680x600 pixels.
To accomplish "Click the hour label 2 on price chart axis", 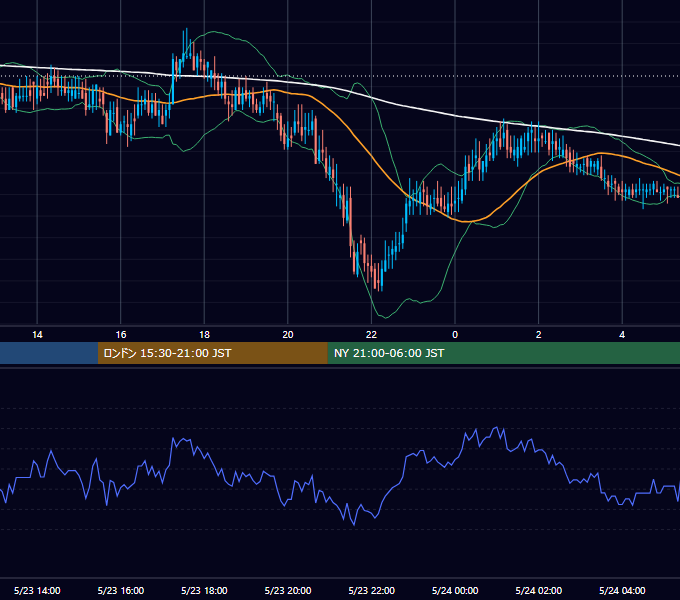I will (x=539, y=335).
